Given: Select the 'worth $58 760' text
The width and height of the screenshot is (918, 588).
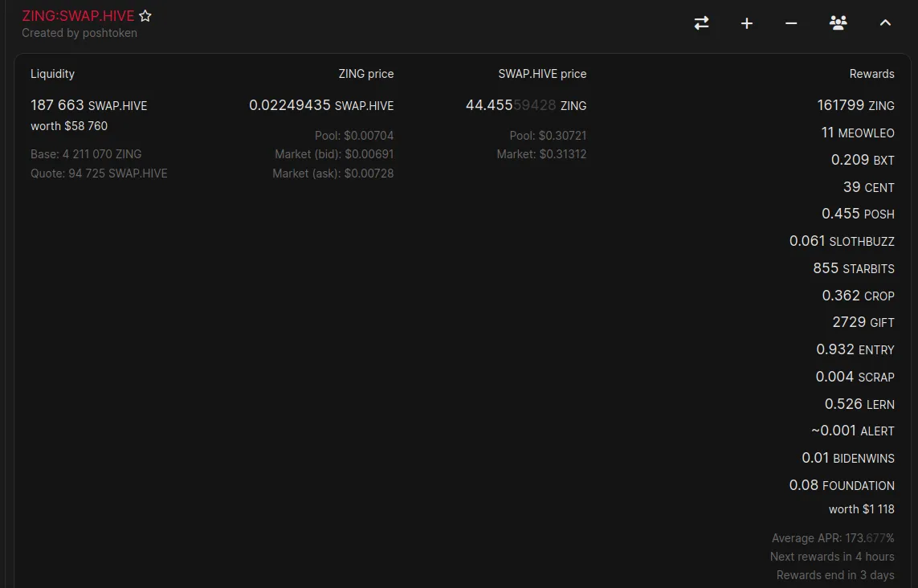Looking at the screenshot, I should 69,126.
